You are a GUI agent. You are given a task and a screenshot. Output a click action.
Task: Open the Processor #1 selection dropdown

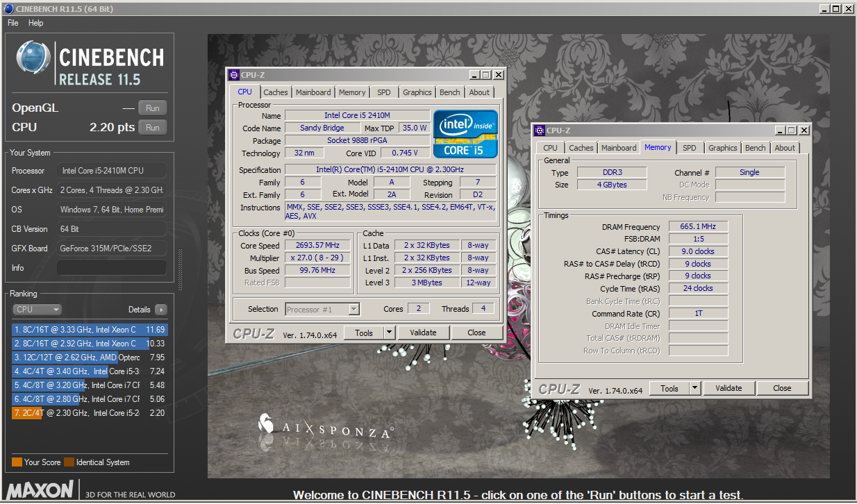pyautogui.click(x=322, y=309)
